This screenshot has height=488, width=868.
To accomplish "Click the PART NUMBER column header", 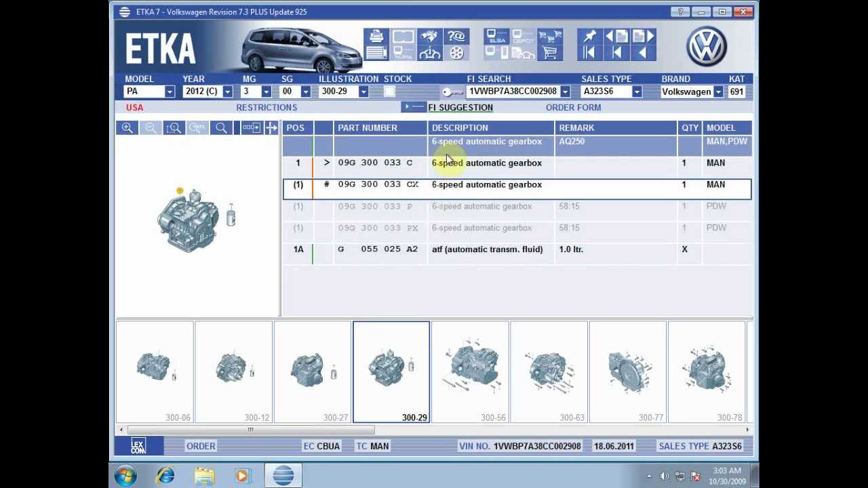I will pyautogui.click(x=380, y=127).
